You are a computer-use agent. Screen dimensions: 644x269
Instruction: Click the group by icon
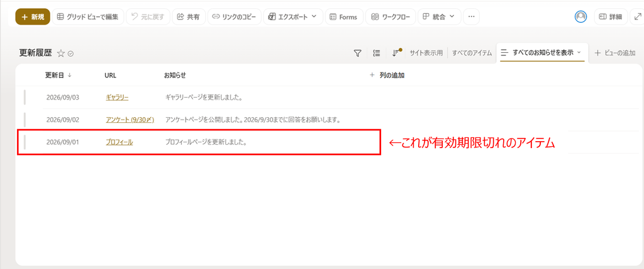(x=376, y=53)
